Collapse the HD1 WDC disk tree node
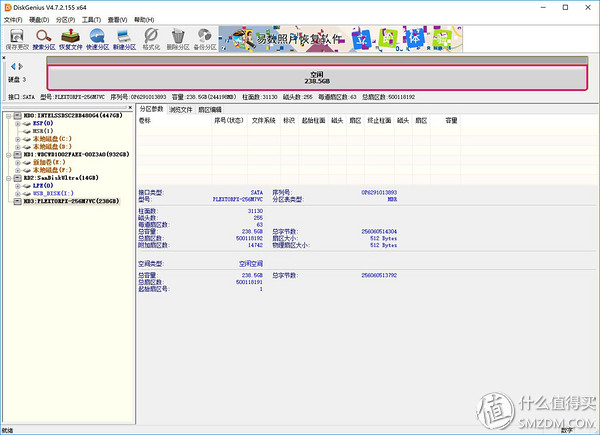Screen dimensions: 600x435 8,155
